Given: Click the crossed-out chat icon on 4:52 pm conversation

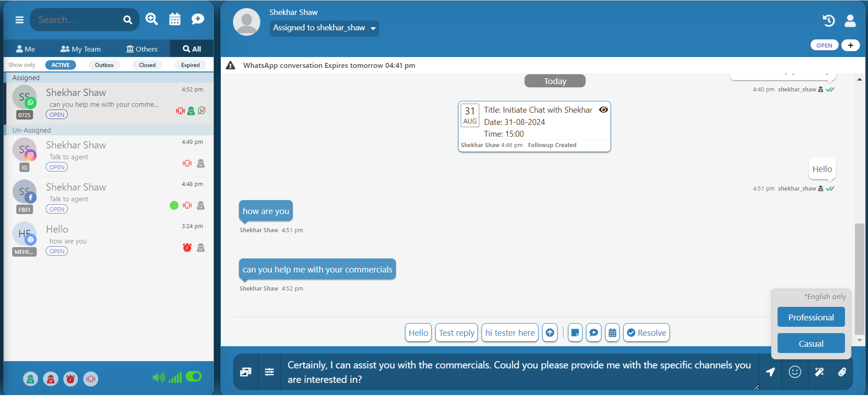Looking at the screenshot, I should tap(202, 110).
